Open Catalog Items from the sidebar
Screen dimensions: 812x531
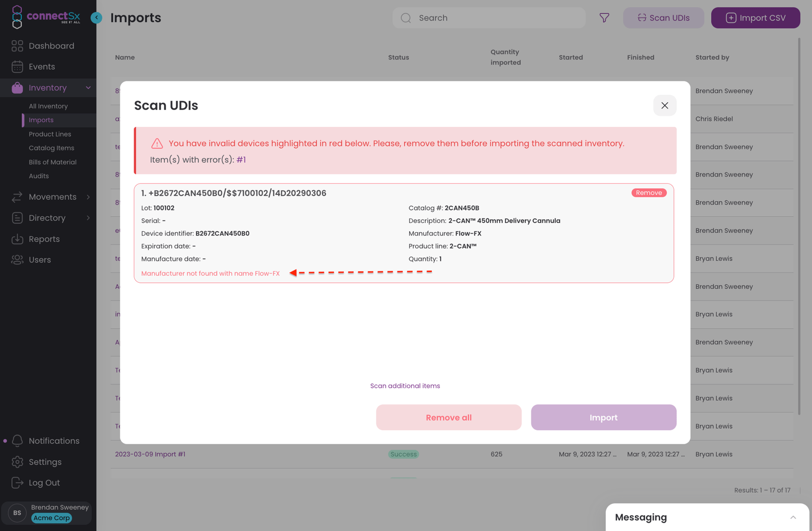(x=51, y=148)
